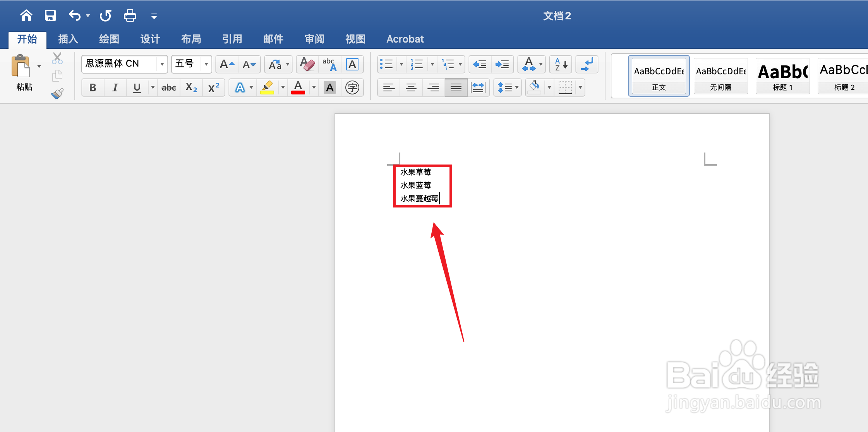Apply the 标题 1 style
This screenshot has width=868, height=432.
click(x=782, y=76)
